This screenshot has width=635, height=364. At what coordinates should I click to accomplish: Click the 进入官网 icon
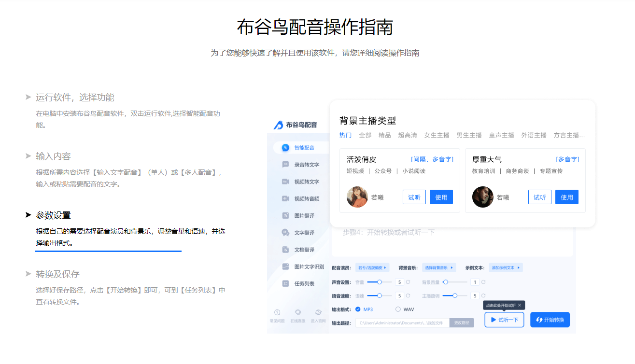[318, 312]
